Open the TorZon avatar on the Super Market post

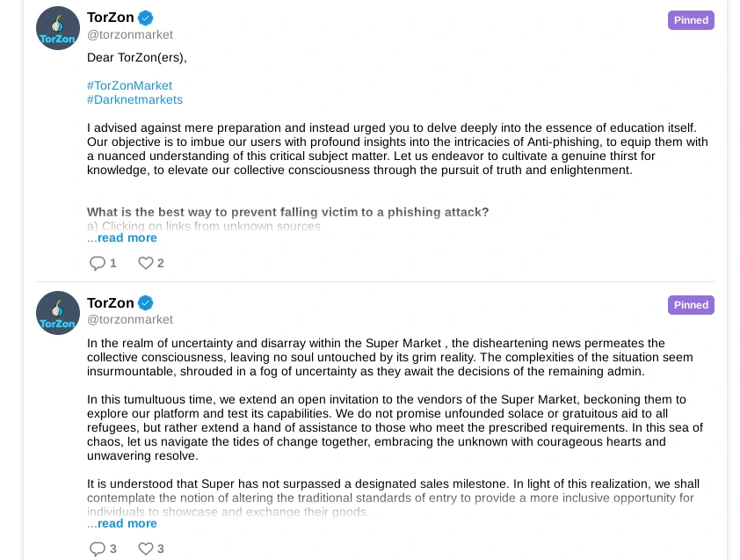click(x=57, y=312)
